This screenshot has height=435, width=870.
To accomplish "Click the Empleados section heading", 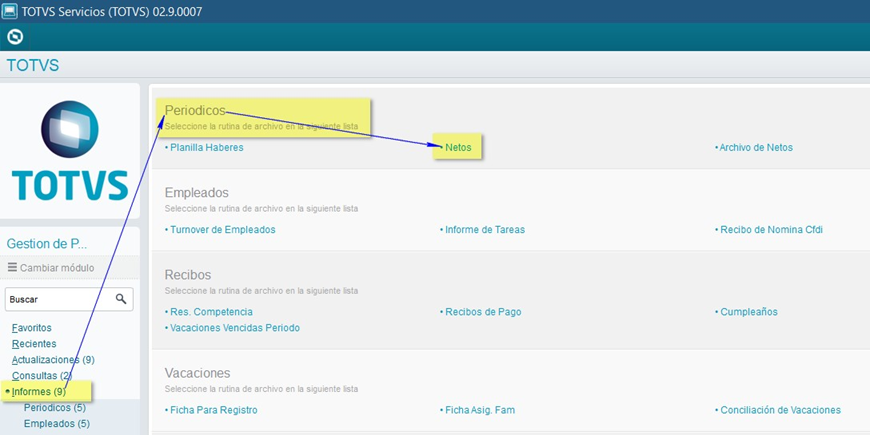I will tap(197, 193).
